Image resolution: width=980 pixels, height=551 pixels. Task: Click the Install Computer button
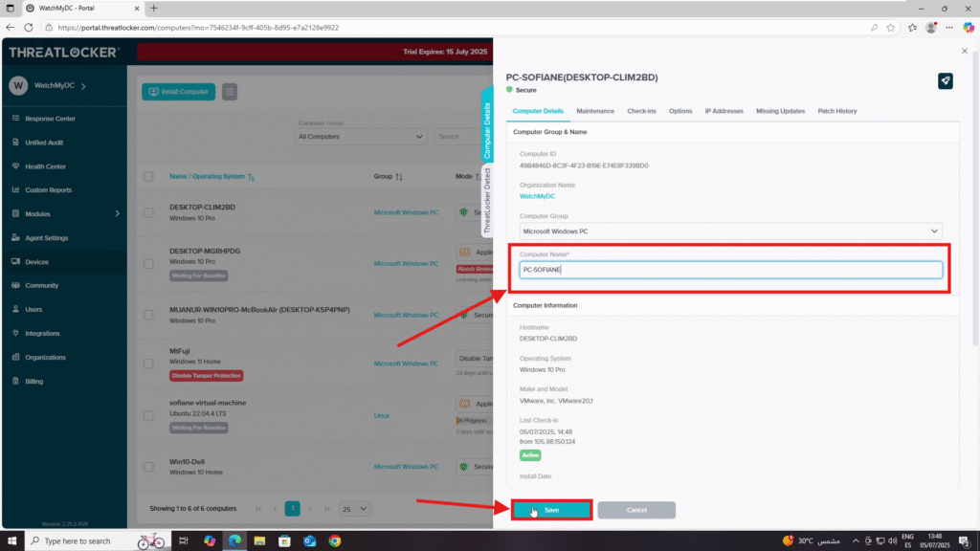click(x=178, y=92)
